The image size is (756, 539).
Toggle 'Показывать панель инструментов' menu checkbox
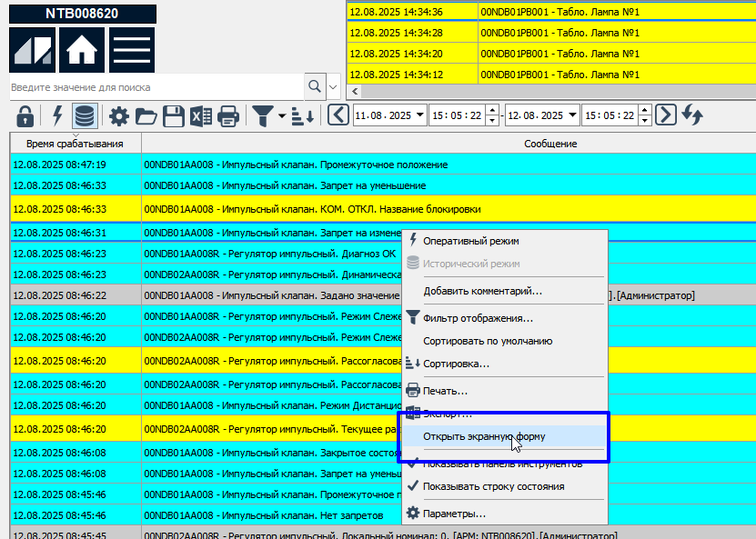coord(493,464)
